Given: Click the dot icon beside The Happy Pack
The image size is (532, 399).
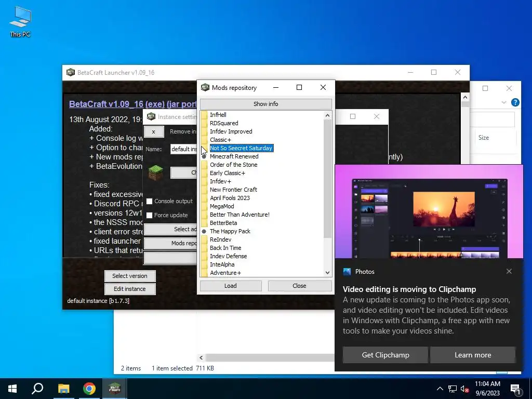Looking at the screenshot, I should (204, 231).
